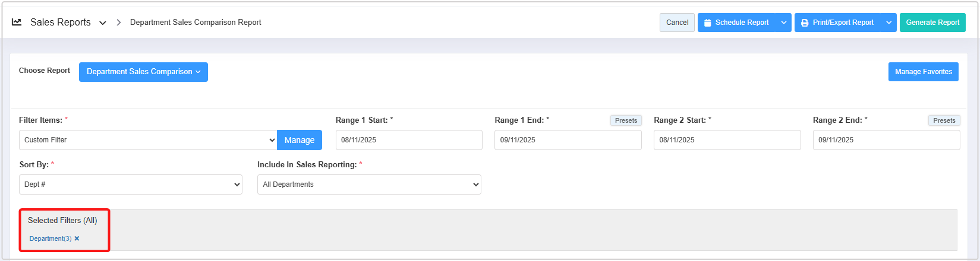
Task: Open Presets for Range 1 End
Action: pos(626,120)
